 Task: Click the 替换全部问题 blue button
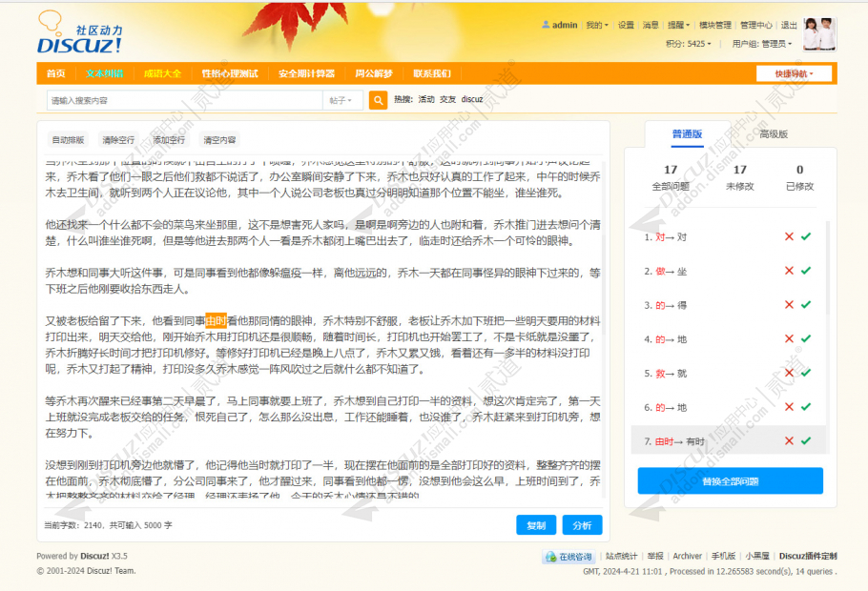pyautogui.click(x=733, y=480)
